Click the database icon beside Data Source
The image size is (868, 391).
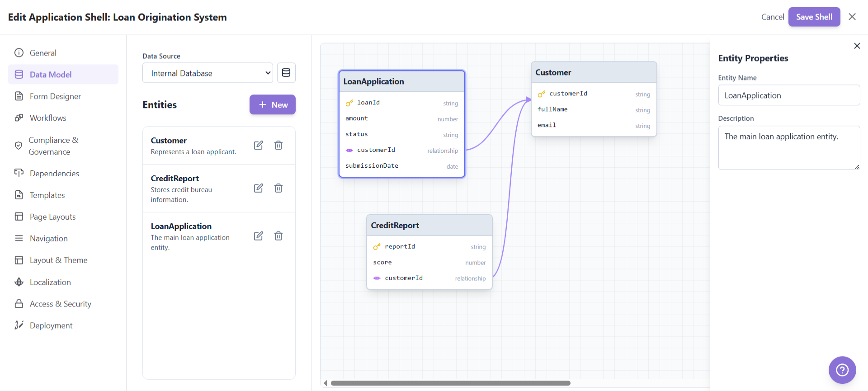tap(286, 73)
